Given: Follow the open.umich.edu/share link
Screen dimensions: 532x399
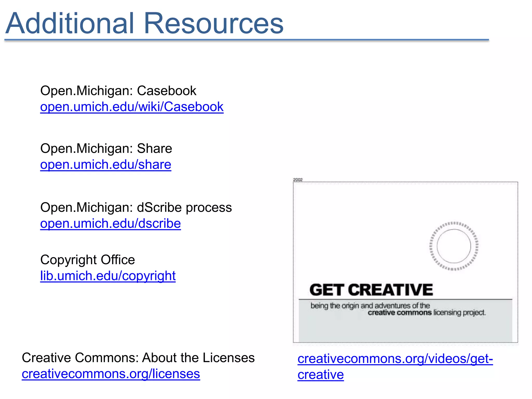Looking at the screenshot, I should coord(106,165).
